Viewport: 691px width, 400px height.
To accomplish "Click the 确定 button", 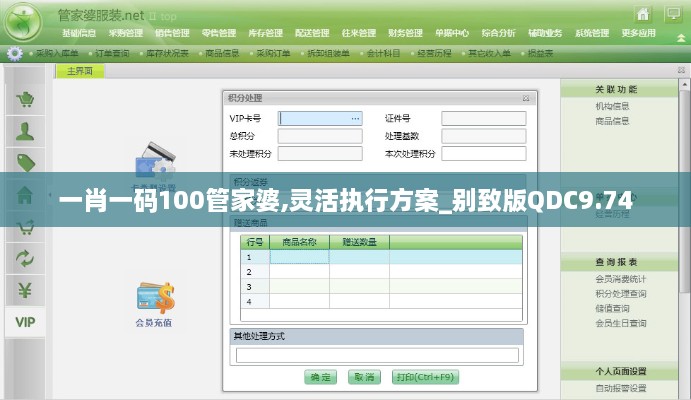I will [320, 377].
